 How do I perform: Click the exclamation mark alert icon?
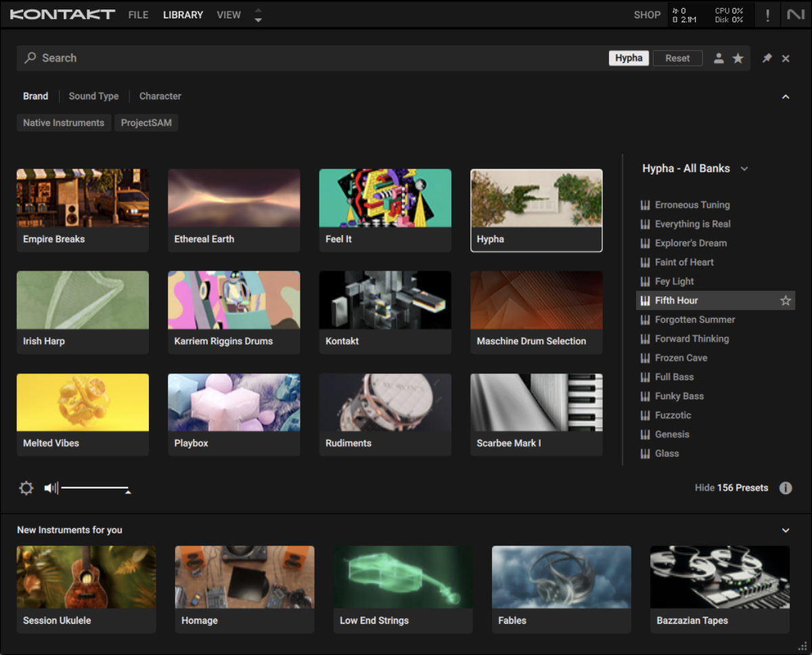tap(767, 15)
